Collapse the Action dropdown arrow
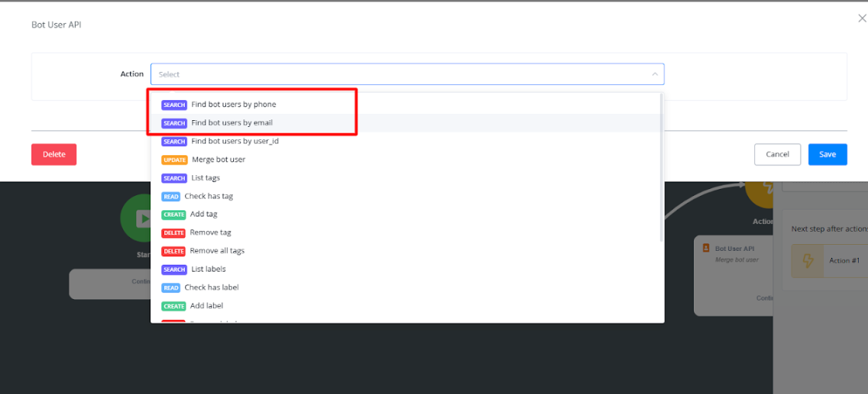868x394 pixels. point(654,74)
